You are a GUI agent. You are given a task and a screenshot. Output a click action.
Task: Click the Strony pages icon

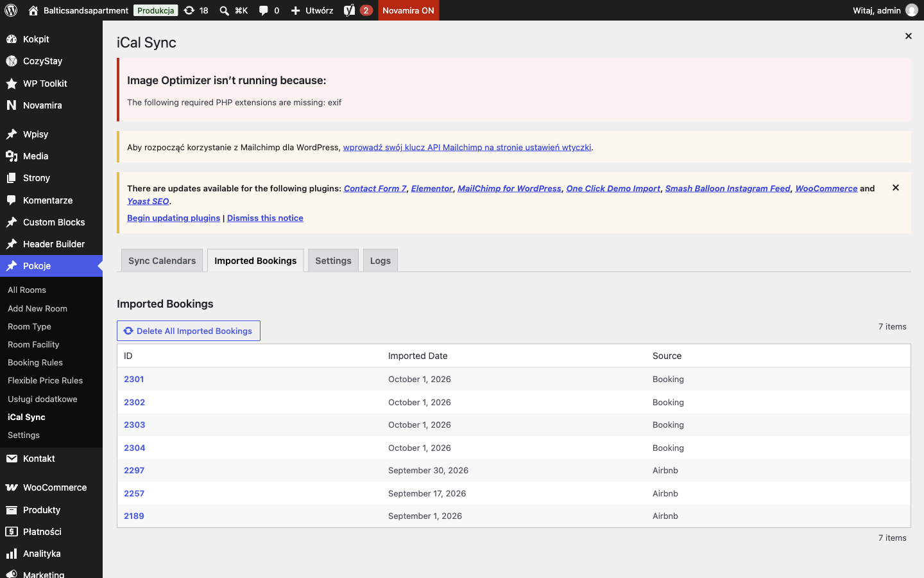click(x=12, y=178)
